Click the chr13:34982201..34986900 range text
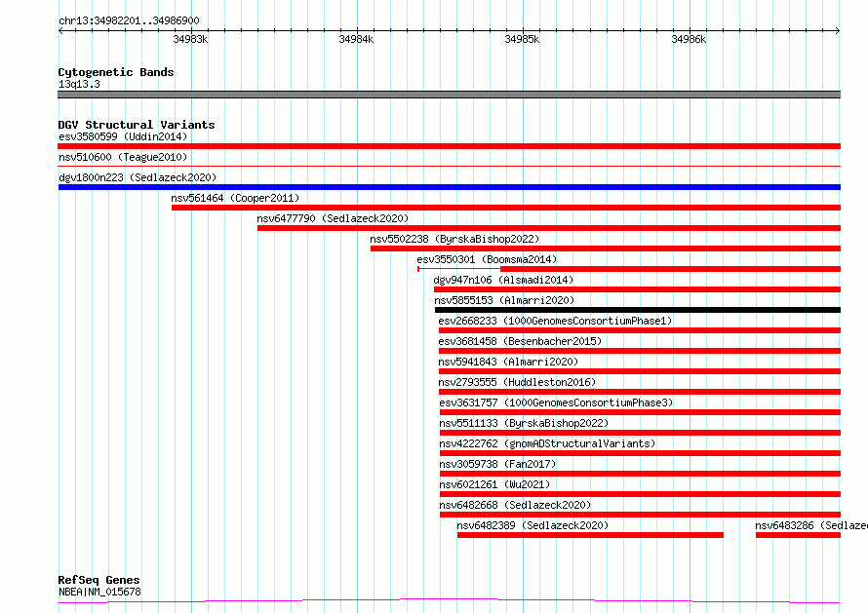 (129, 21)
